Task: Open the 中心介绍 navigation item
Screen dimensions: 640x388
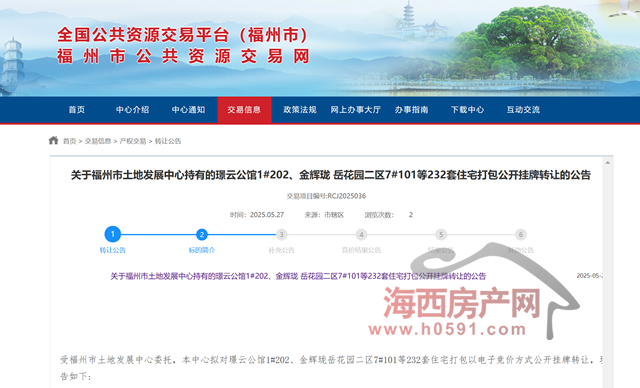Action: [x=132, y=109]
